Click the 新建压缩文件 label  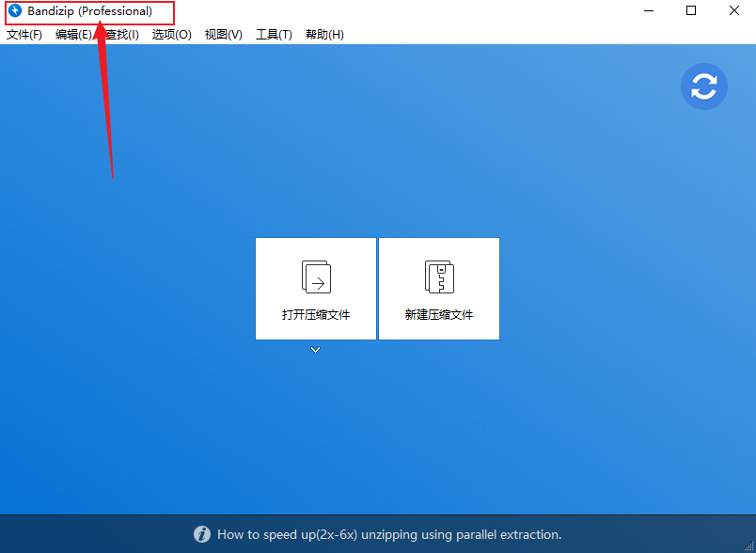[x=439, y=315]
